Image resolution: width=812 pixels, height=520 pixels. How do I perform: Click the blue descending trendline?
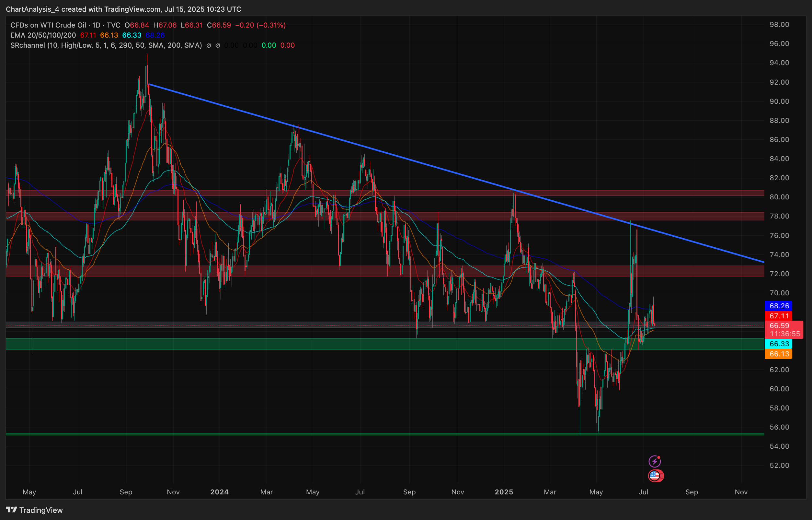pyautogui.click(x=456, y=173)
